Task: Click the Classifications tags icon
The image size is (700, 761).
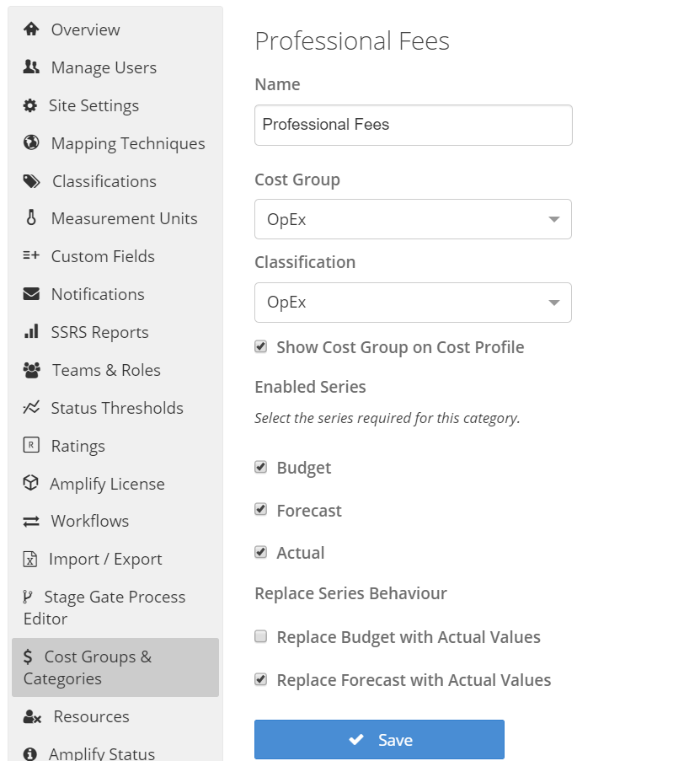Action: 31,181
